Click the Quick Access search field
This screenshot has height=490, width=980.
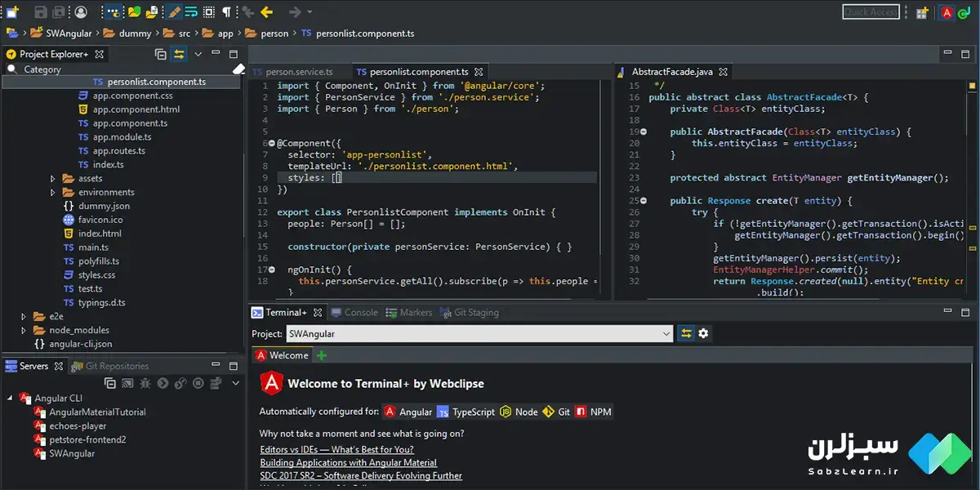coord(871,12)
